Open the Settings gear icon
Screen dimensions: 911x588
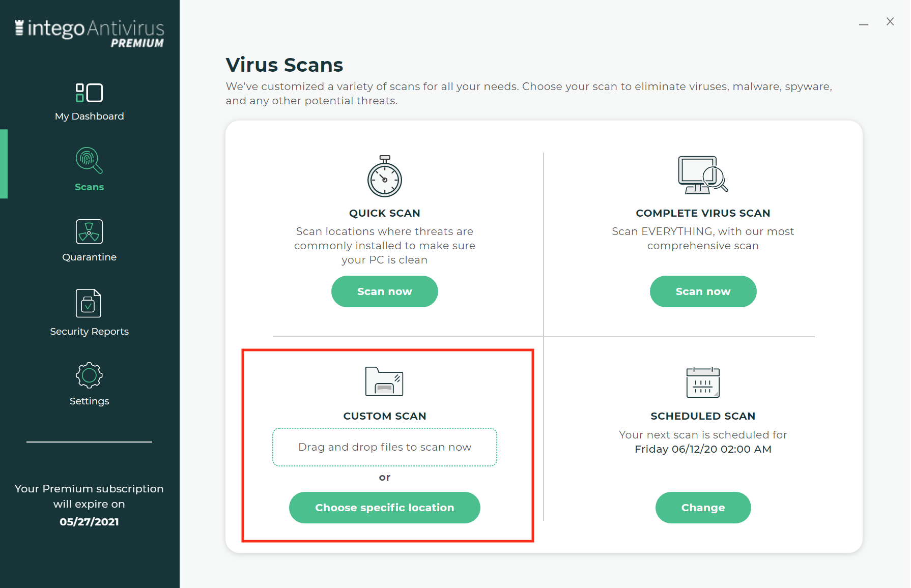(89, 375)
